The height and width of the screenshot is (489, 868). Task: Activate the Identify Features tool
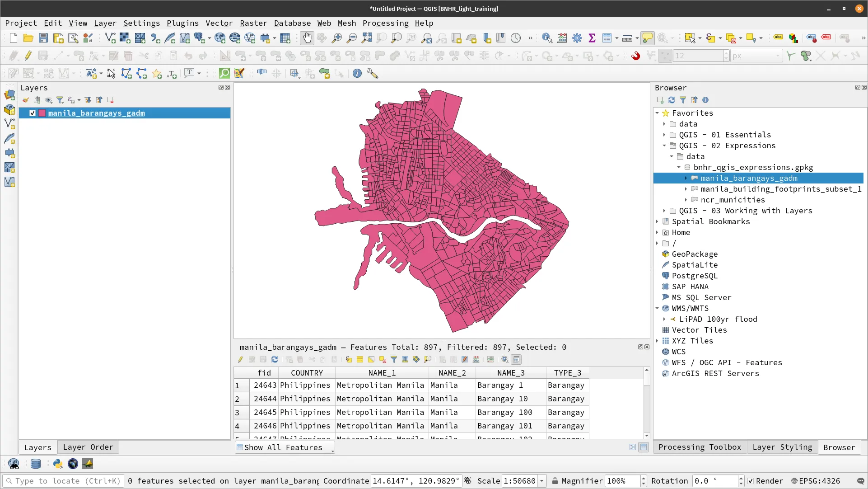547,38
